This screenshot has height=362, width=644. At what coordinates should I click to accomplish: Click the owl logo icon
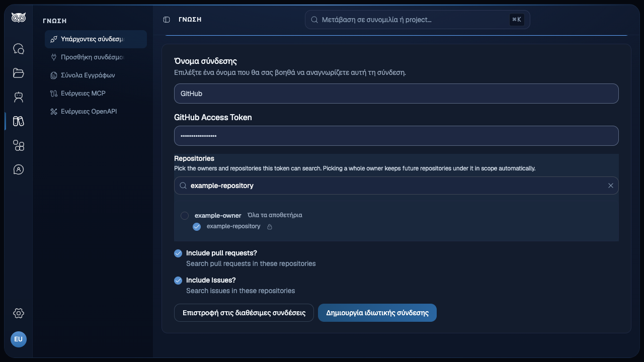click(19, 18)
